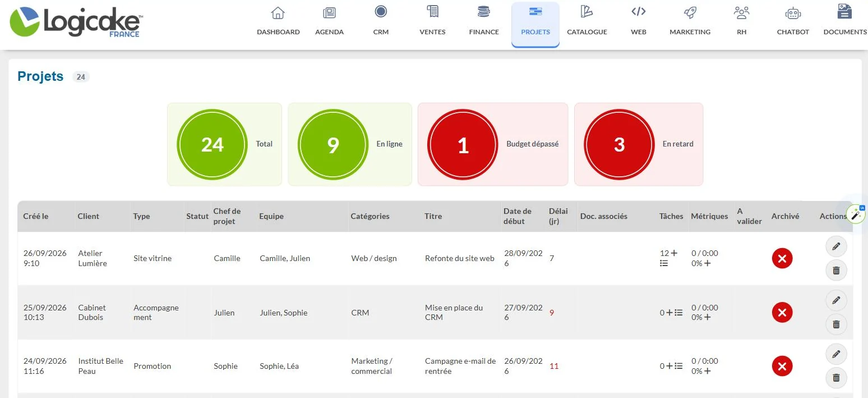Click the Projets page heading
The height and width of the screenshot is (398, 868).
click(40, 76)
